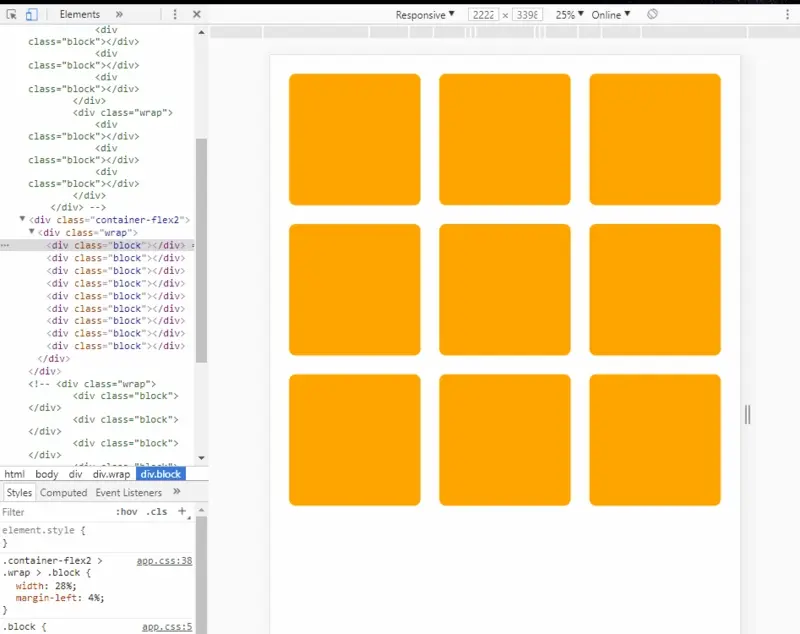Switch to the Event Listeners tab
Viewport: 800px width, 634px height.
tap(129, 493)
